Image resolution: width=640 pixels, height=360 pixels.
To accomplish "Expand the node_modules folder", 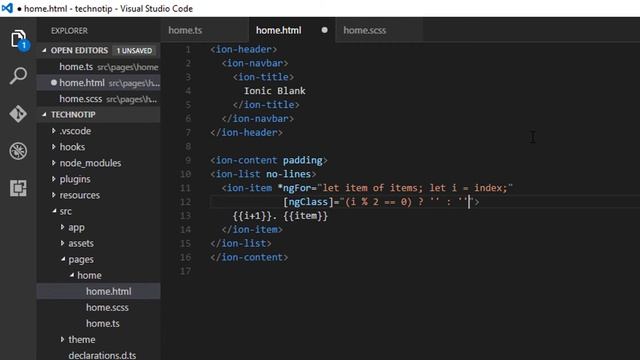I will point(53,163).
